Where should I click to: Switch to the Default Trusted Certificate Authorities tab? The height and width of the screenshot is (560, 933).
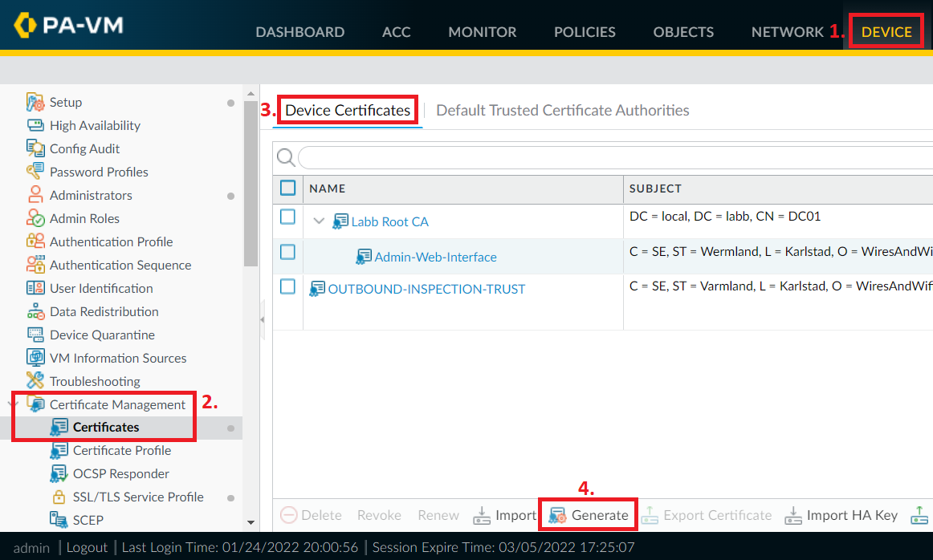click(x=562, y=110)
